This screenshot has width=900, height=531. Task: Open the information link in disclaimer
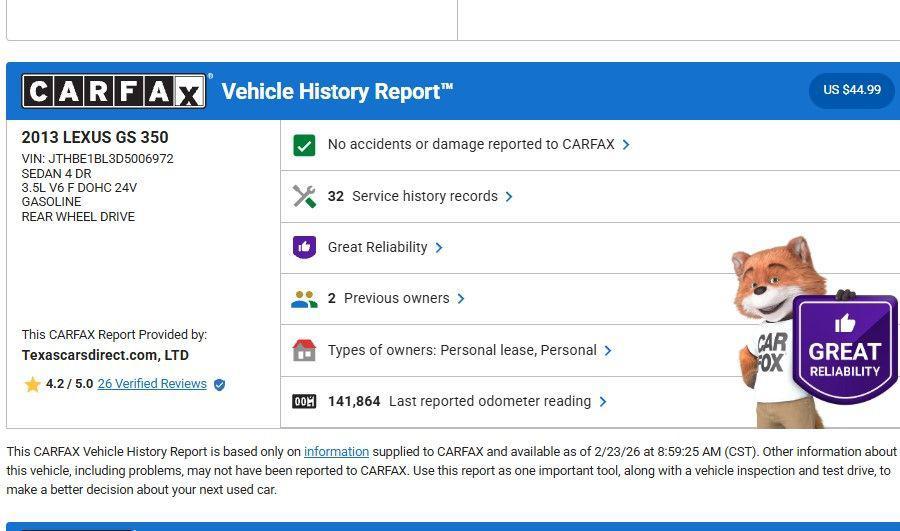point(336,452)
